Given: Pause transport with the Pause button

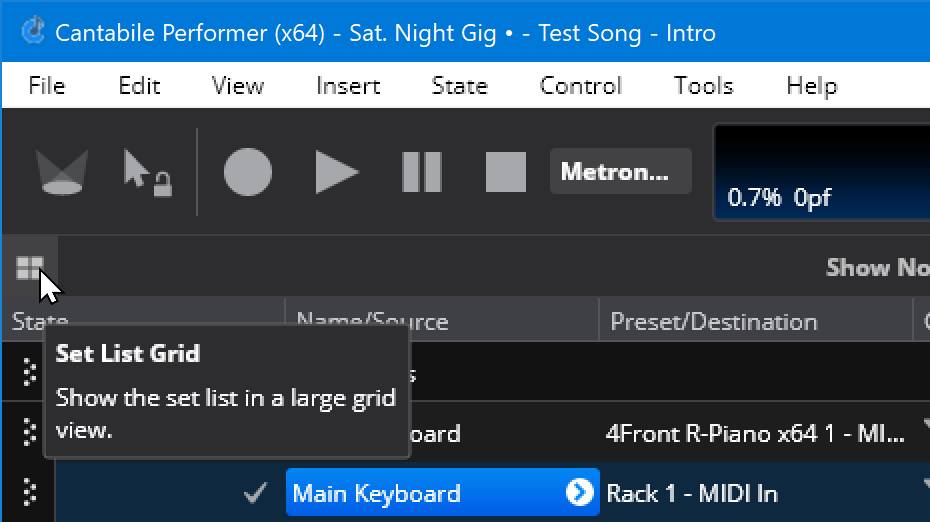Looking at the screenshot, I should (422, 172).
